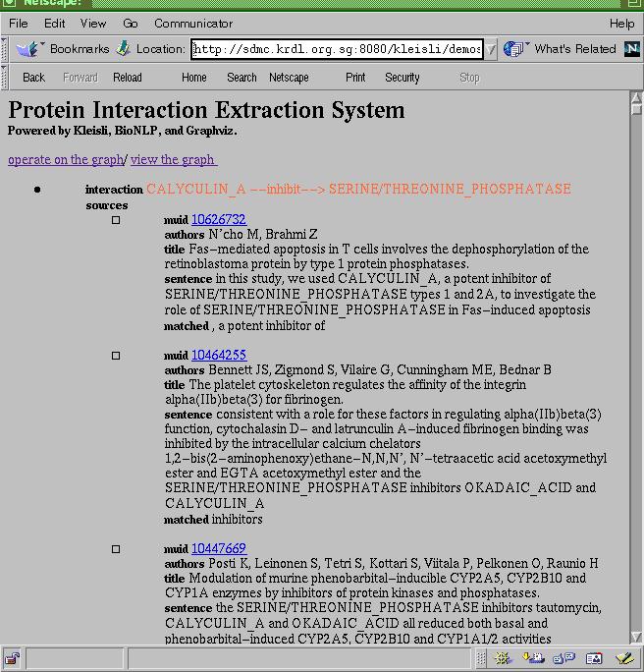
Task: Open muid link 10447669
Action: coord(219,548)
